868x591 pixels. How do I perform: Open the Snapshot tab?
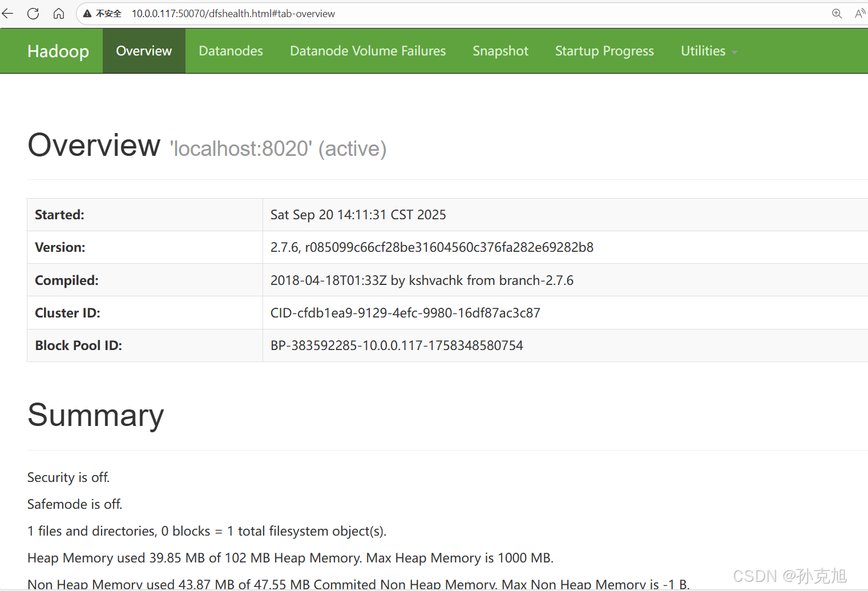pos(500,51)
